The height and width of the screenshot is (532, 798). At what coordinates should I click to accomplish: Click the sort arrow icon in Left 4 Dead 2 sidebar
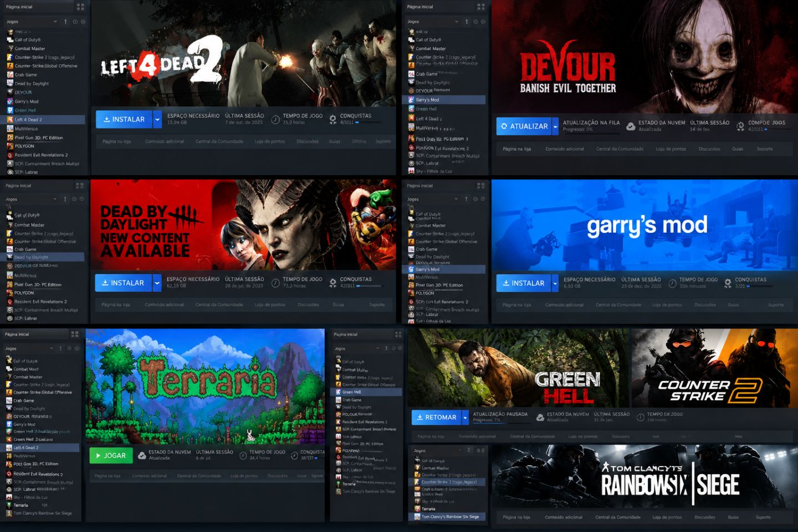point(65,22)
